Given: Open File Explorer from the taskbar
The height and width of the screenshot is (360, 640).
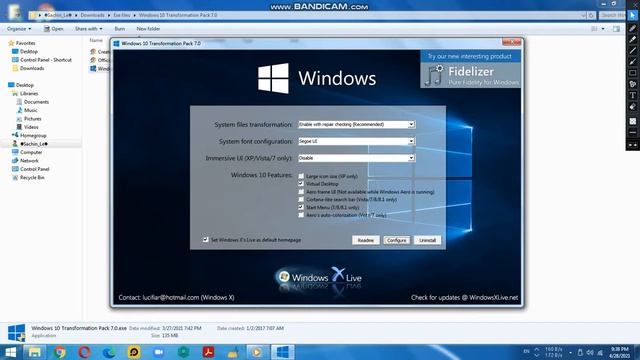Looking at the screenshot, I should [34, 352].
